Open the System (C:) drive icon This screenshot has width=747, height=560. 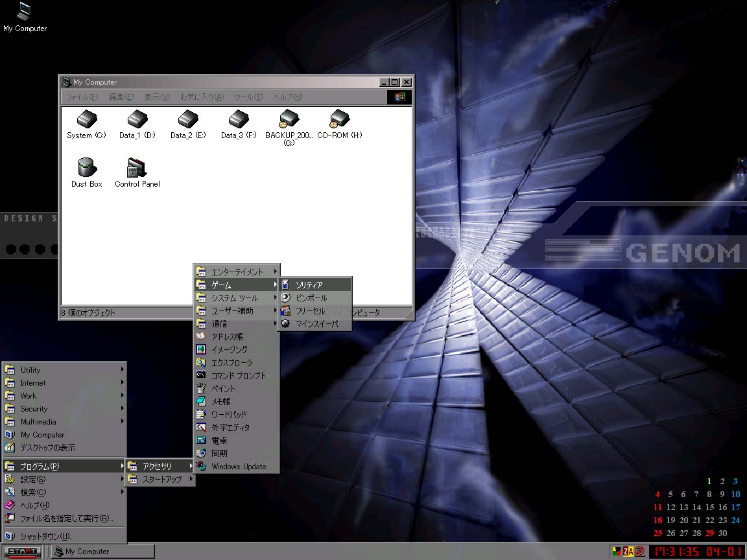click(86, 120)
